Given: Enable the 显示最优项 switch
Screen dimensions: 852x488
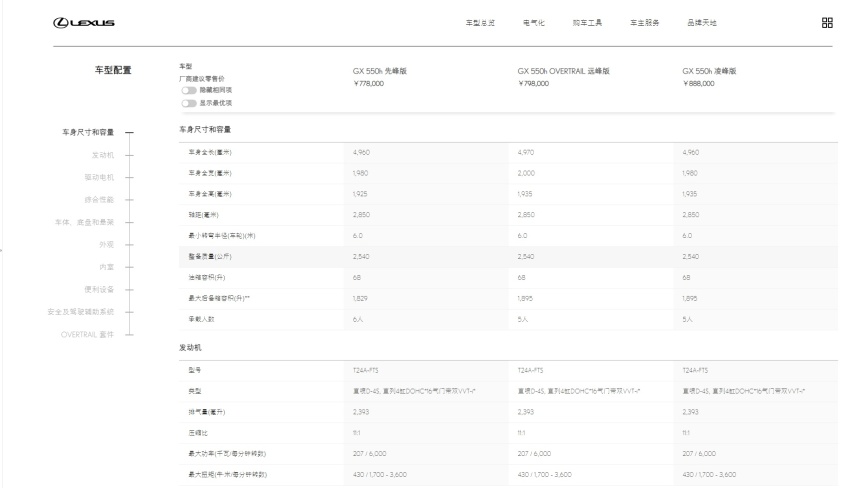Looking at the screenshot, I should pos(187,102).
